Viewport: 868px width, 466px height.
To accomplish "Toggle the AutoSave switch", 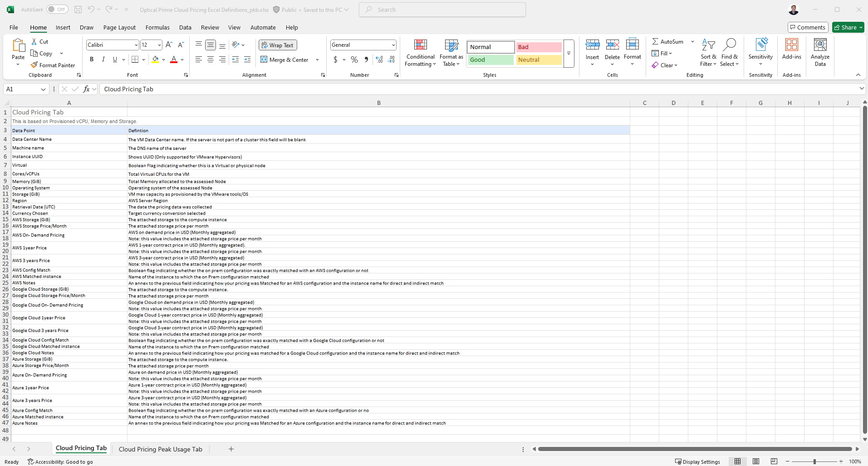I will point(57,10).
